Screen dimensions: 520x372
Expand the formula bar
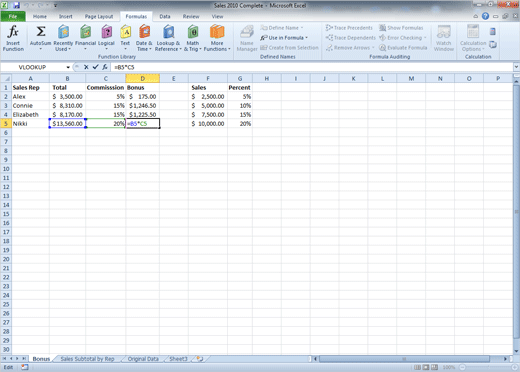pyautogui.click(x=516, y=67)
